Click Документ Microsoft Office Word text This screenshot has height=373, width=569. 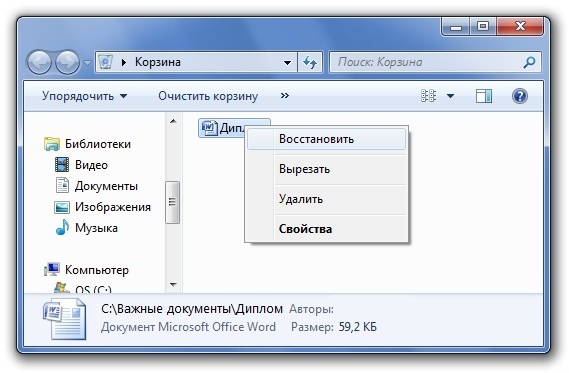[x=188, y=327]
